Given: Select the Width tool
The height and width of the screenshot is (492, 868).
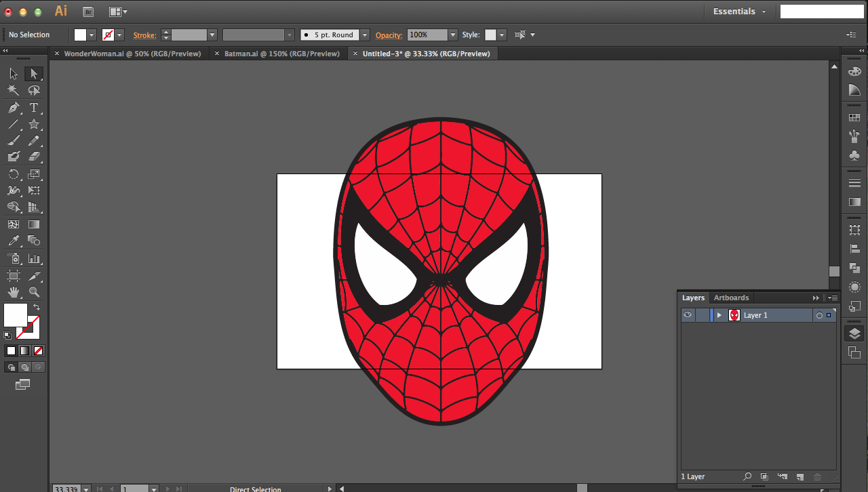Looking at the screenshot, I should pyautogui.click(x=14, y=191).
